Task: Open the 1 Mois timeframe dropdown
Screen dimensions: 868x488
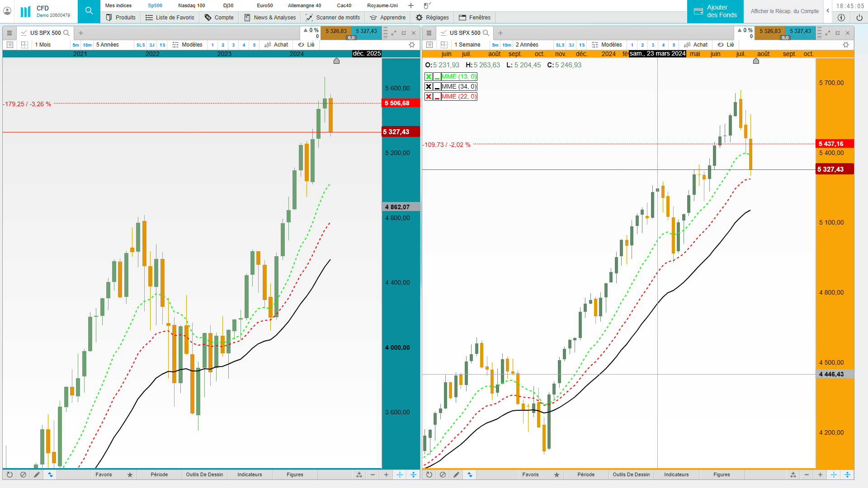Action: pyautogui.click(x=43, y=45)
